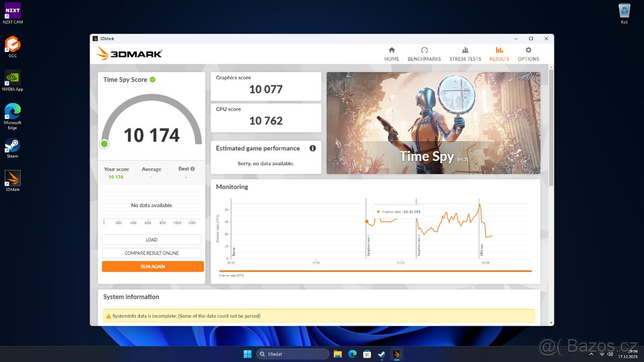Click the frame rate marker on the monitoring graph
This screenshot has width=644, height=362.
tap(367, 220)
